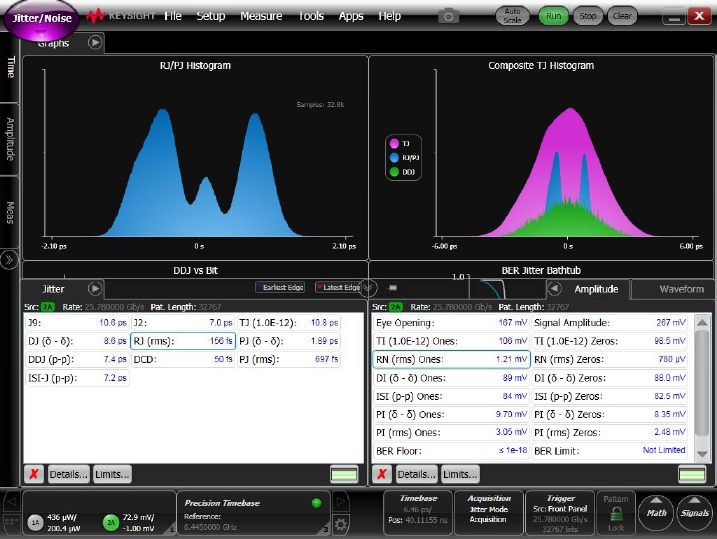
Task: Click the left arrow beside Amplitude tab
Action: (x=554, y=289)
